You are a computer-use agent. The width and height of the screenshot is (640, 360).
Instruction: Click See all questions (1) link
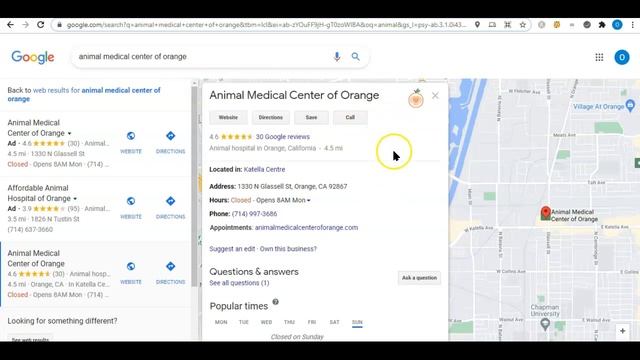[x=239, y=283]
